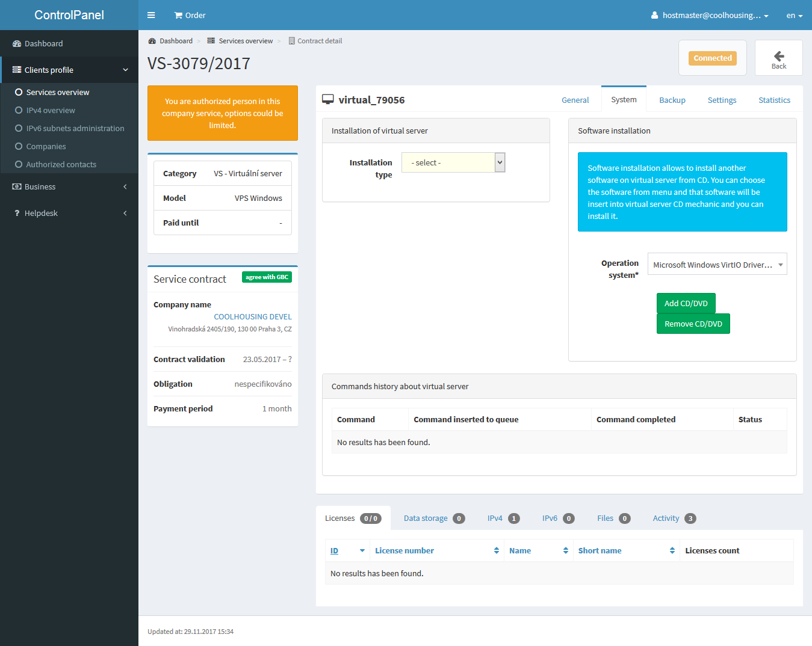Open the en language dropdown
This screenshot has height=646, width=812.
click(795, 15)
